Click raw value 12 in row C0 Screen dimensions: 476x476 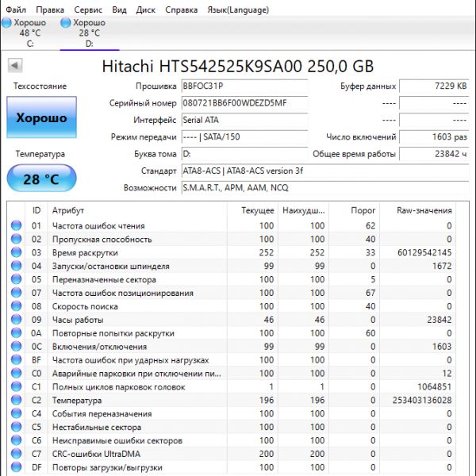447,374
